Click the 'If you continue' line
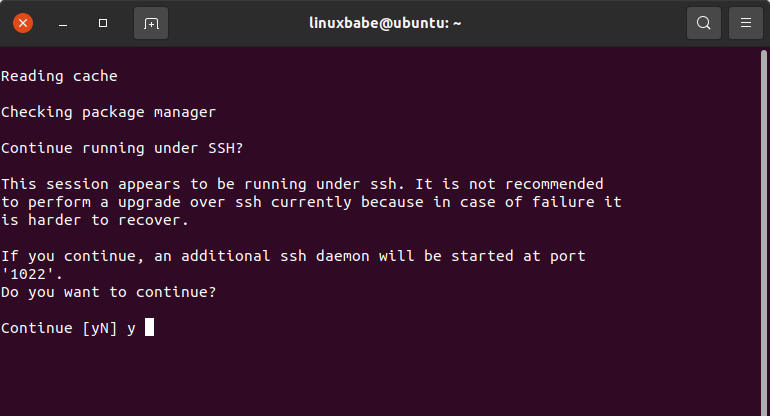Image resolution: width=770 pixels, height=416 pixels. point(293,256)
